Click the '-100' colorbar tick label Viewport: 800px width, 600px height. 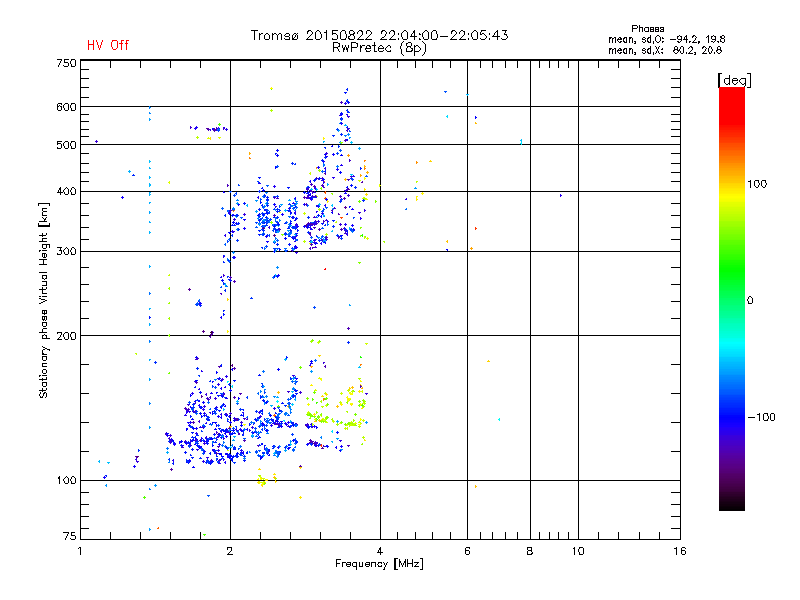(x=762, y=417)
